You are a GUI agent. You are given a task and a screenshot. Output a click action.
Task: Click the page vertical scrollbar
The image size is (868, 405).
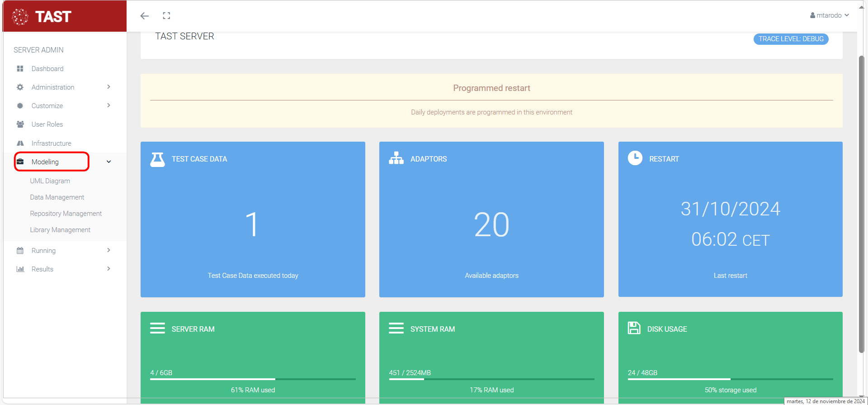pos(861,204)
